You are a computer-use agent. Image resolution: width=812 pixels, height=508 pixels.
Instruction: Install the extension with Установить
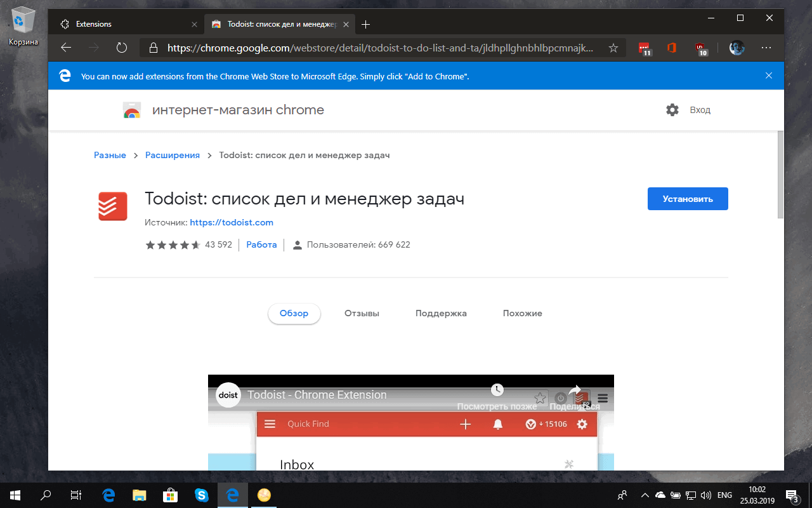click(688, 199)
